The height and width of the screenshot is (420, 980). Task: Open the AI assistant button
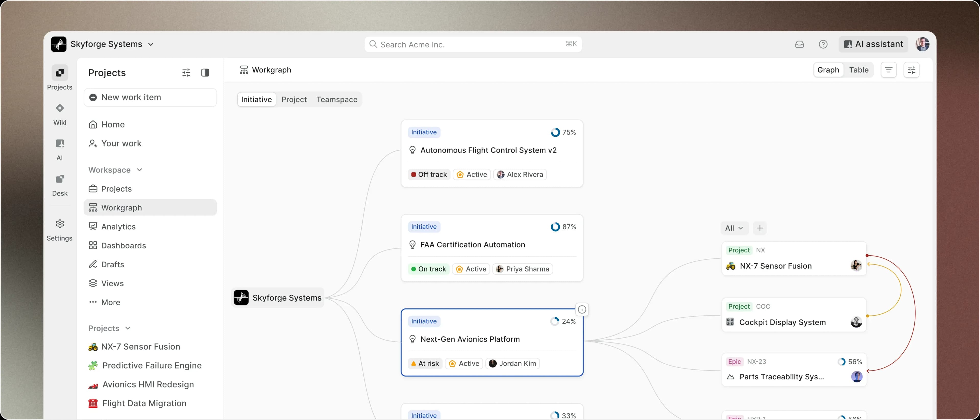[x=873, y=44]
